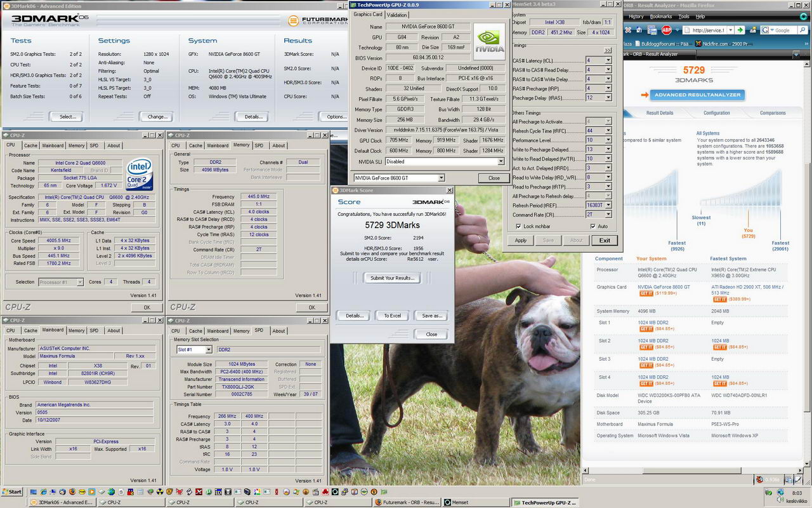
Task: Click To Excel button in 3DMark Score
Action: point(392,316)
